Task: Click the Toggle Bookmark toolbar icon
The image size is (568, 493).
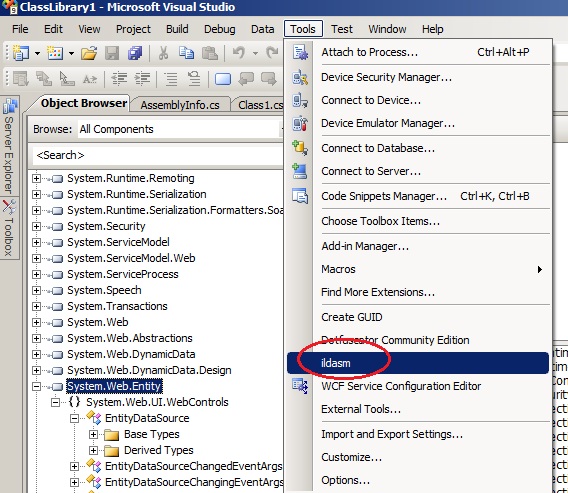Action: (x=223, y=79)
